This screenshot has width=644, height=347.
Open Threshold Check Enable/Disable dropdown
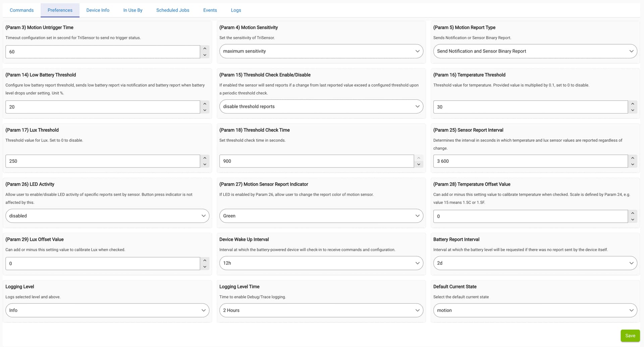coord(321,107)
